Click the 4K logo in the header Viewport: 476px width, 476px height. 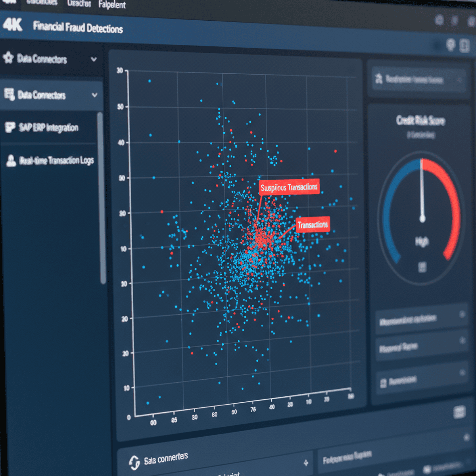(12, 25)
